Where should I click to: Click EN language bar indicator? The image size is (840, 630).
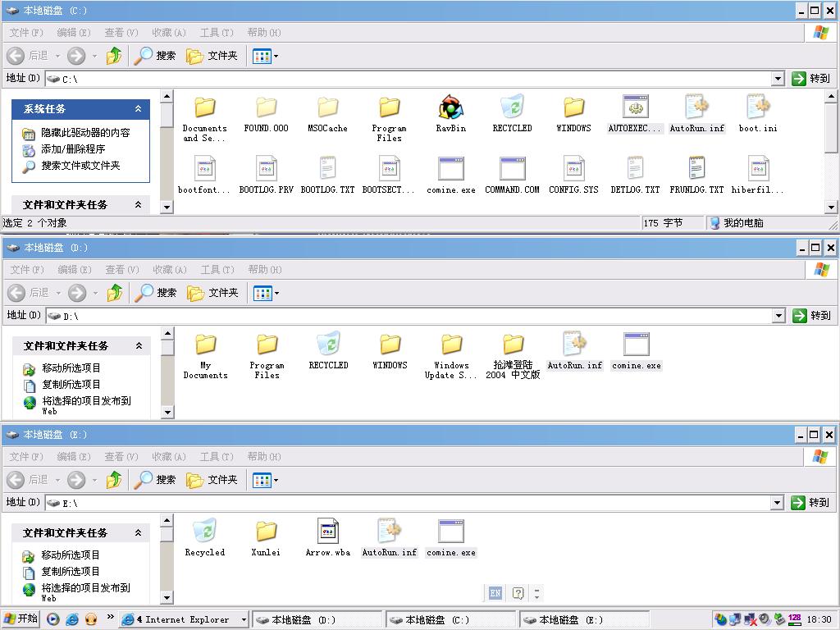pos(495,593)
